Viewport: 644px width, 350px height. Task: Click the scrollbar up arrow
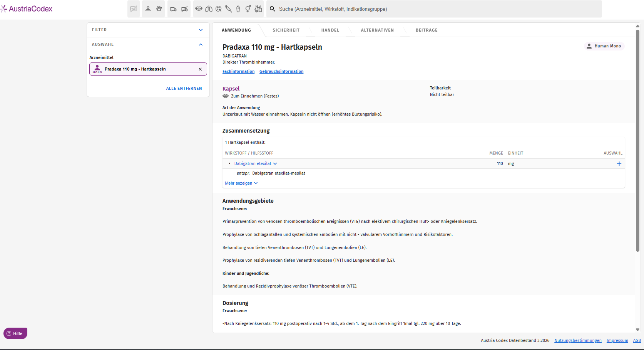click(637, 26)
